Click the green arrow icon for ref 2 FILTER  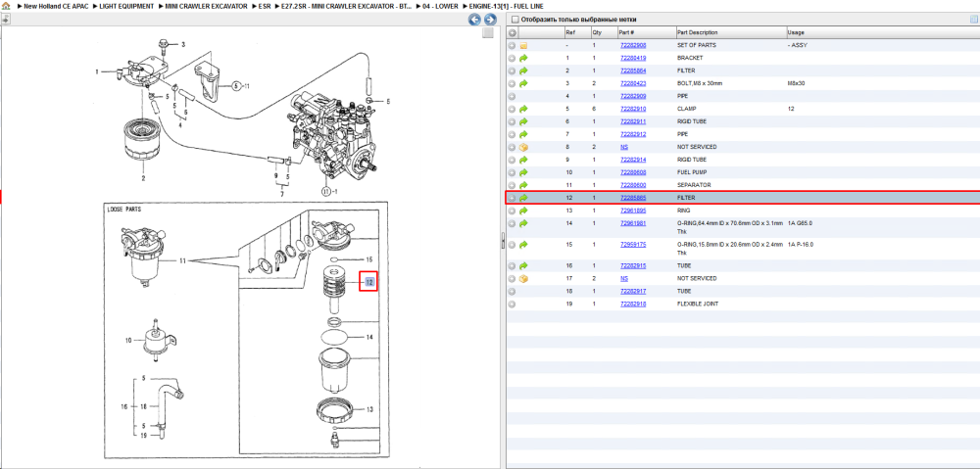point(523,70)
